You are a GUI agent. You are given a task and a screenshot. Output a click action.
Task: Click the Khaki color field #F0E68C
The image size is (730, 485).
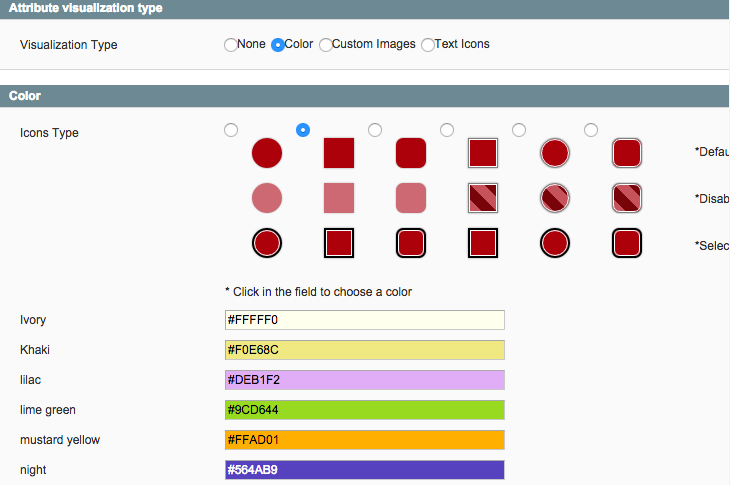coord(365,350)
